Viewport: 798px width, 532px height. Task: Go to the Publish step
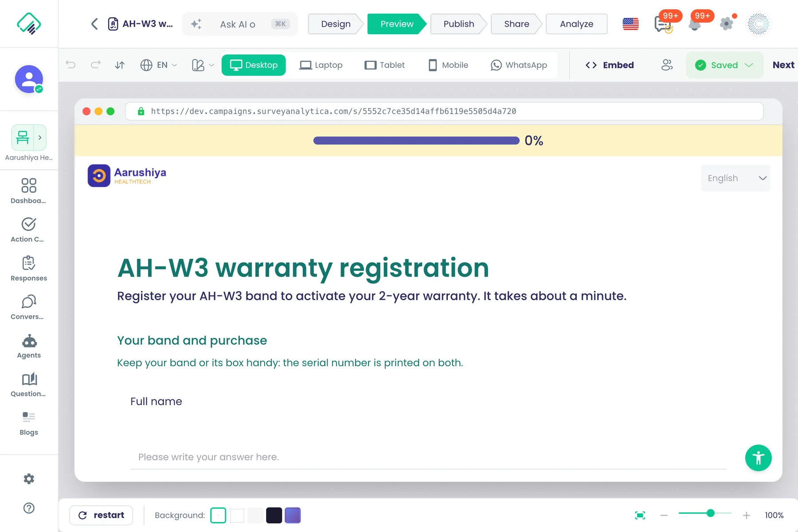coord(459,24)
